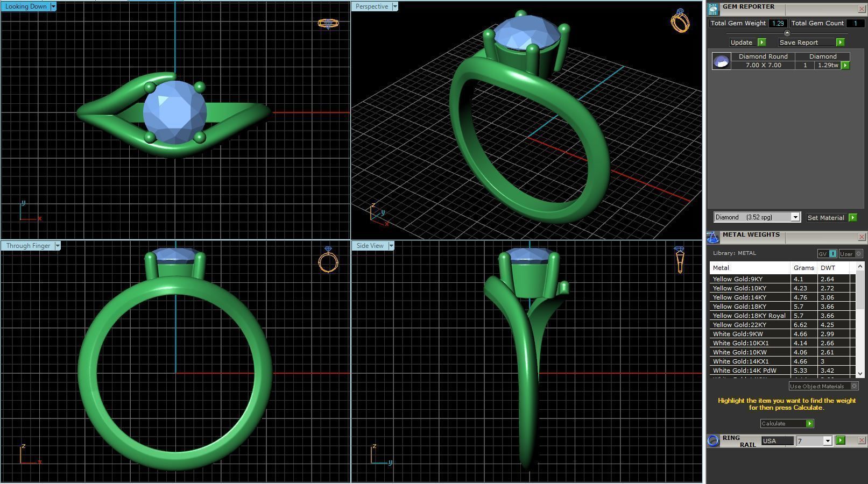Click the 1.29tw gem weight cell
The width and height of the screenshot is (868, 484).
[828, 65]
